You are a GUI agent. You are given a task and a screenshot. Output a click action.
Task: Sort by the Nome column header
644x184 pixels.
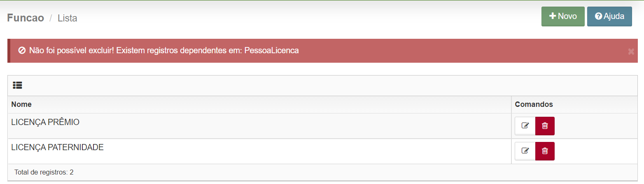[x=21, y=104]
